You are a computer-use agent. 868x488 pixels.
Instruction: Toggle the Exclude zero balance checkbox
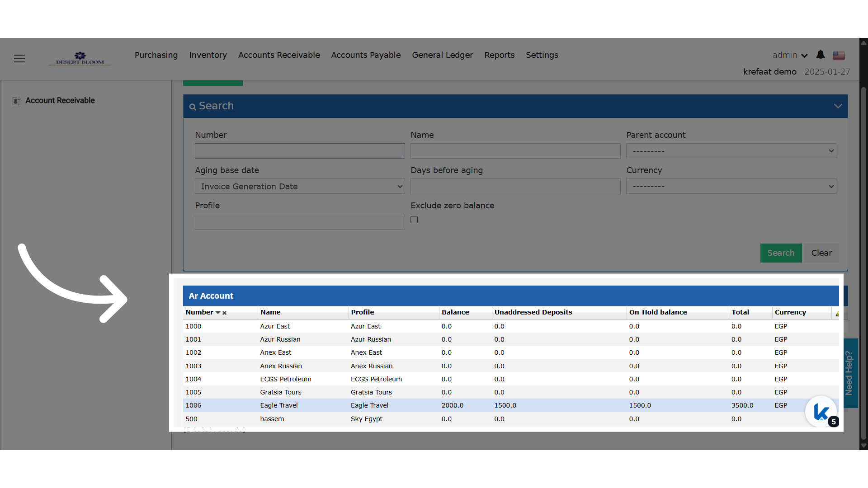414,220
